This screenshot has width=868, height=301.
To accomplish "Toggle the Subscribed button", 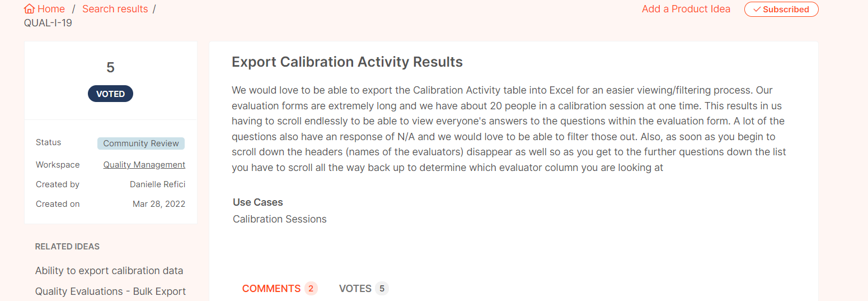I will point(781,10).
